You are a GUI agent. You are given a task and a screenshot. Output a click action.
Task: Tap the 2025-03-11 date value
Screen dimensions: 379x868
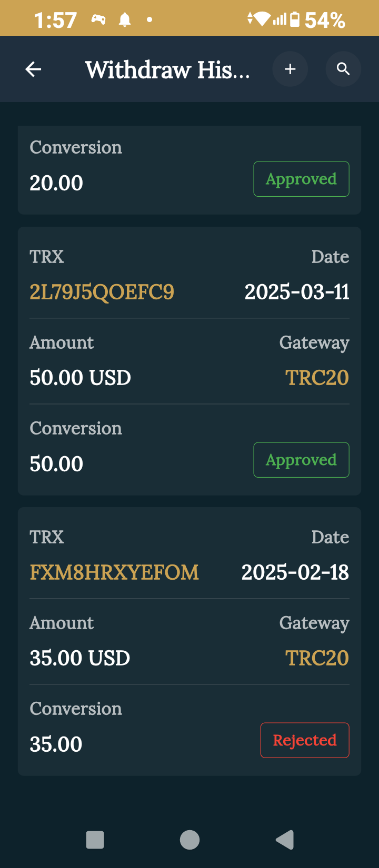[x=297, y=292]
